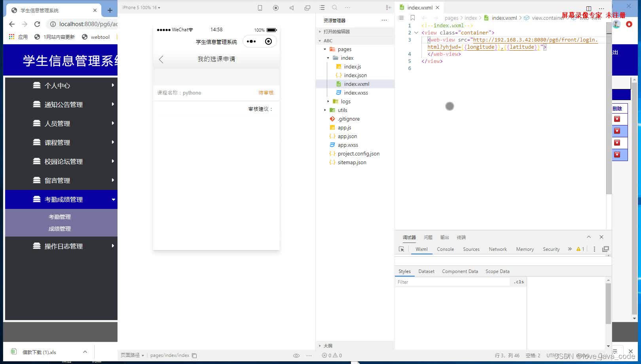Switch to the 输出 panel tab
This screenshot has width=641, height=364.
pos(444,237)
